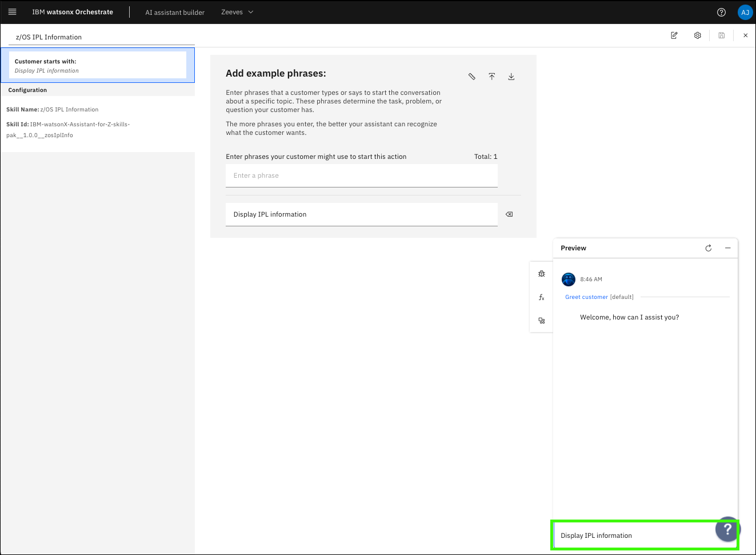Refresh the Preview chat panel

pos(709,248)
